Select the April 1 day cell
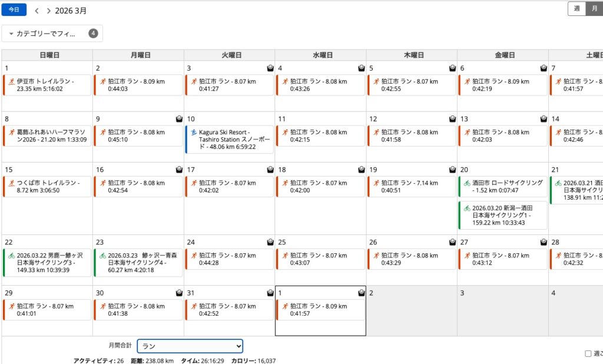 tap(320, 327)
